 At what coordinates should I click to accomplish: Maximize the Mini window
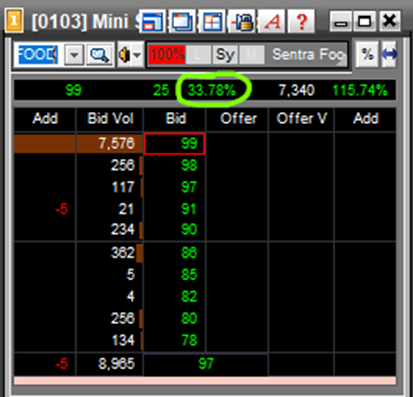coord(364,22)
